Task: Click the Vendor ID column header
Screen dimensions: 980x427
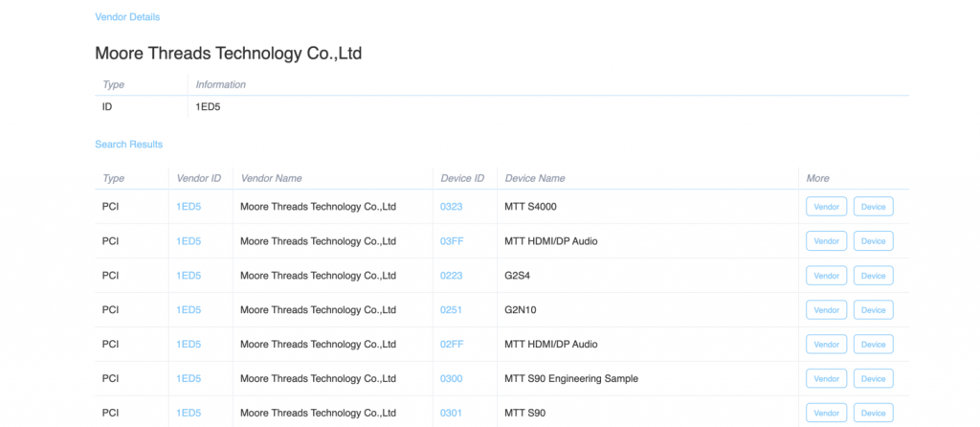Action: (199, 178)
